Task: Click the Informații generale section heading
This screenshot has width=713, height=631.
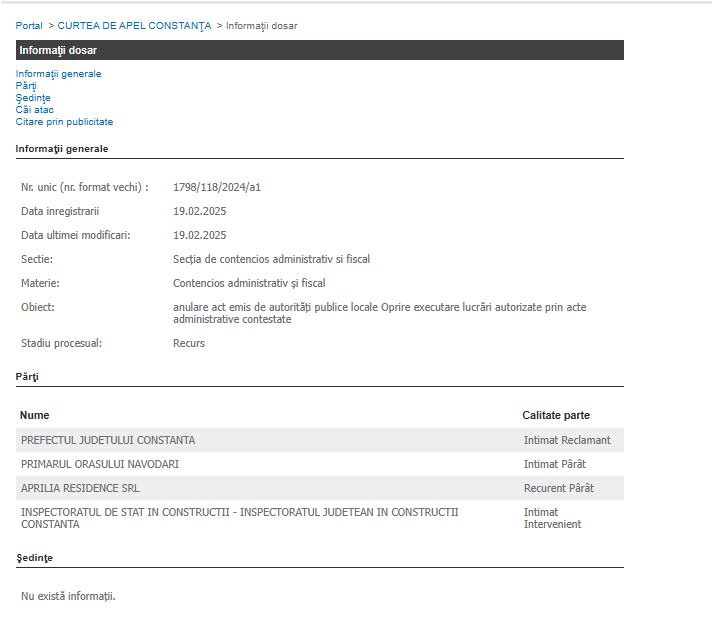Action: point(62,149)
